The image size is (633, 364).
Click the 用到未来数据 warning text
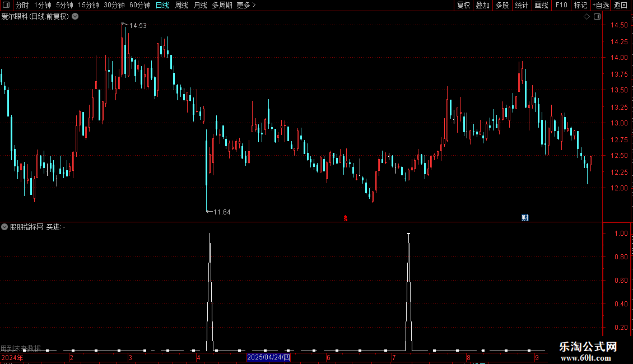click(21, 348)
